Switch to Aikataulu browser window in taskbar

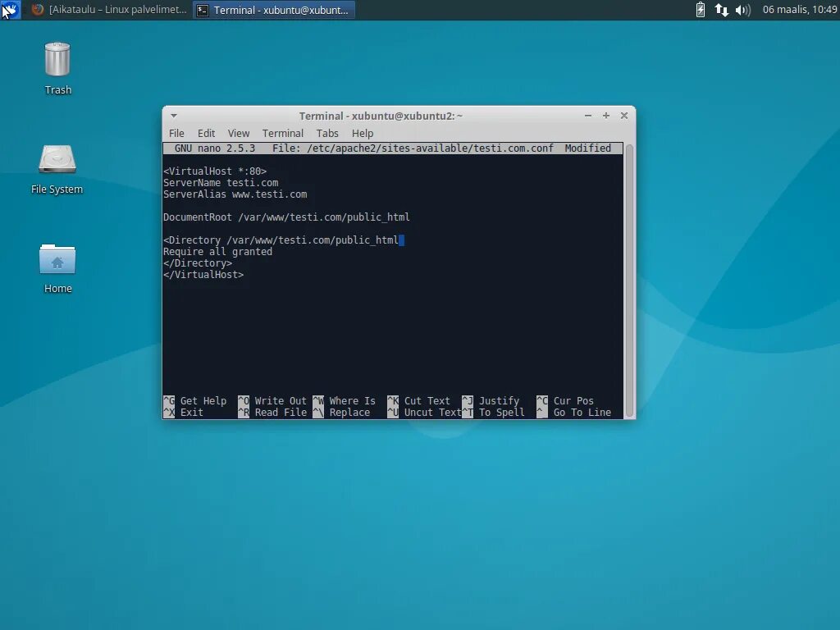[x=109, y=10]
